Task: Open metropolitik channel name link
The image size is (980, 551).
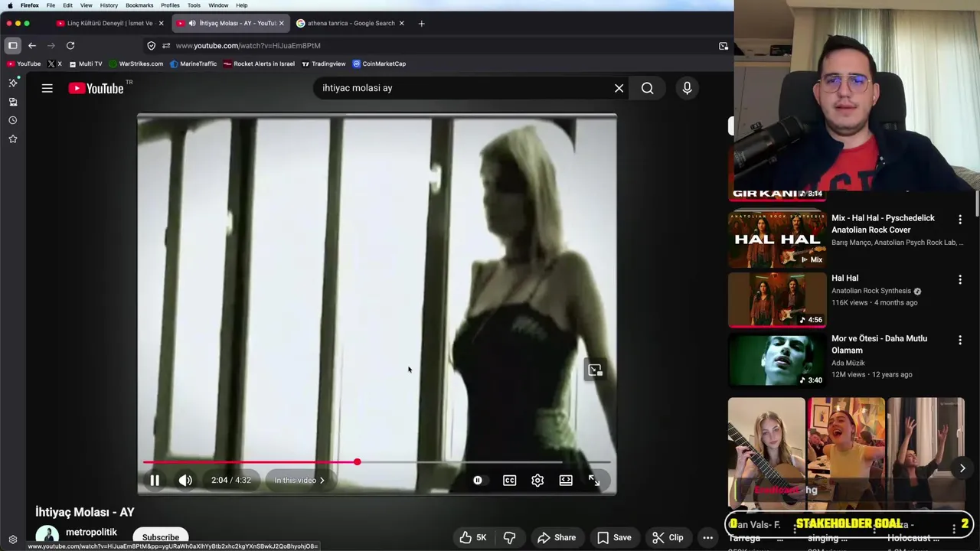Action: click(x=91, y=532)
